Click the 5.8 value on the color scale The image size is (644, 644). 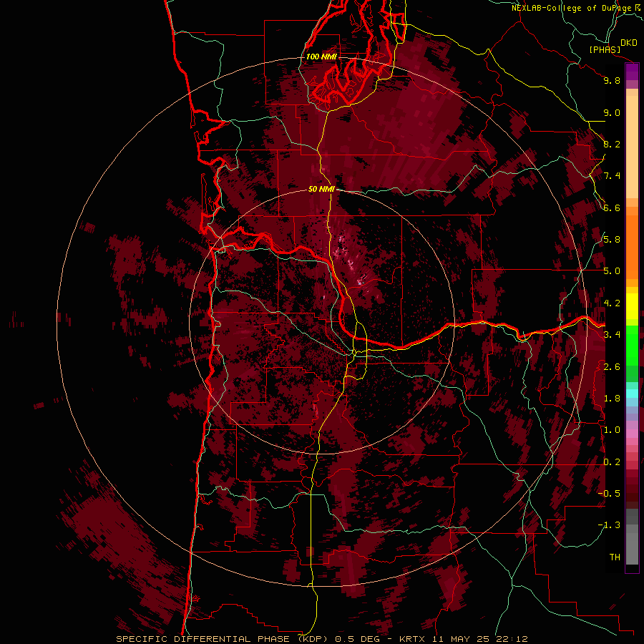[612, 240]
